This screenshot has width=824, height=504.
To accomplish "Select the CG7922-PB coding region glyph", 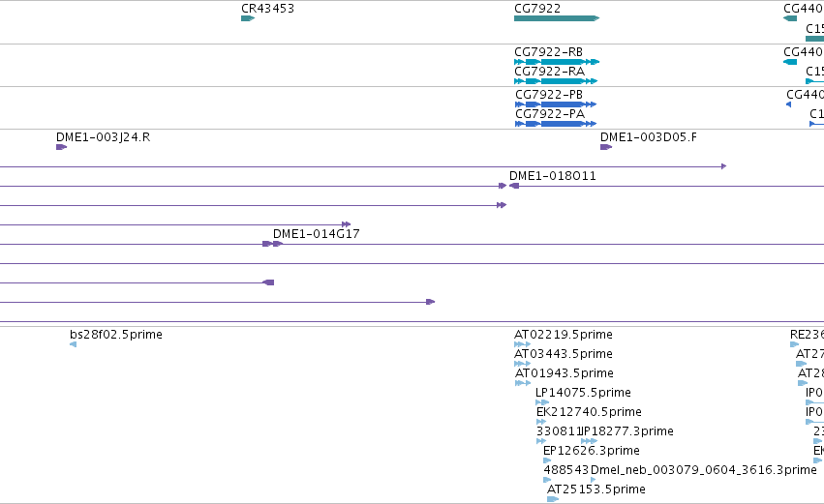I will [556, 104].
